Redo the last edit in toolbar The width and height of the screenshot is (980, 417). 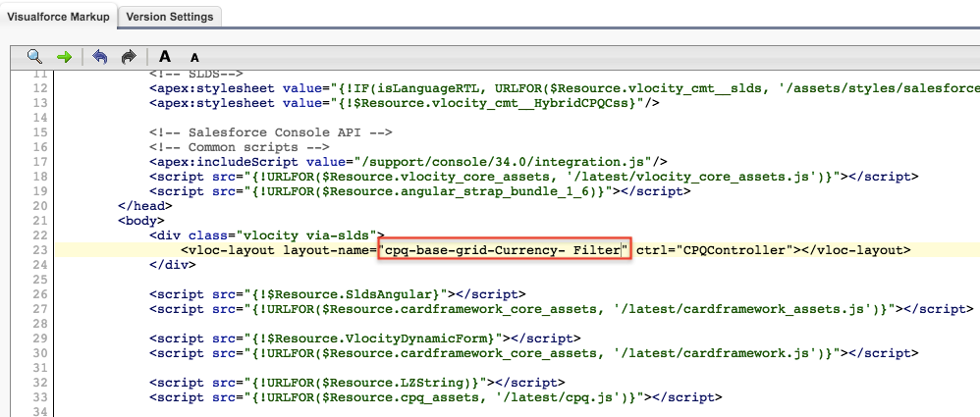(128, 57)
